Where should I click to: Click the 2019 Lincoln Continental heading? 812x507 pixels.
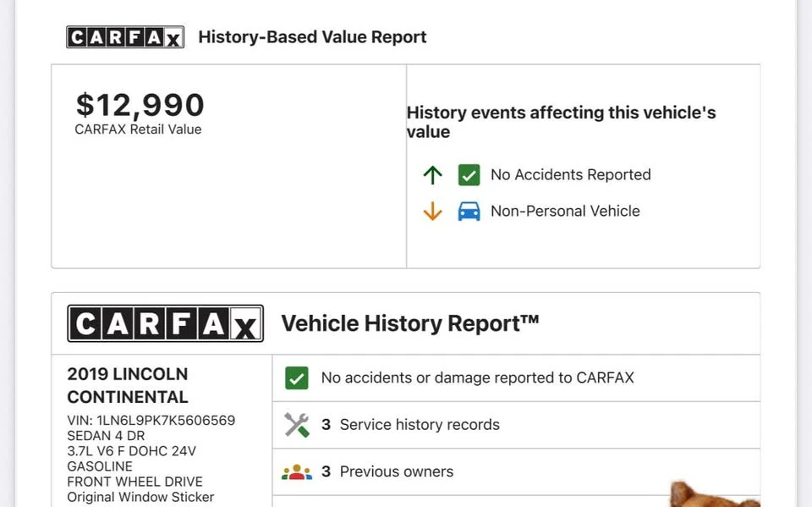coord(128,385)
